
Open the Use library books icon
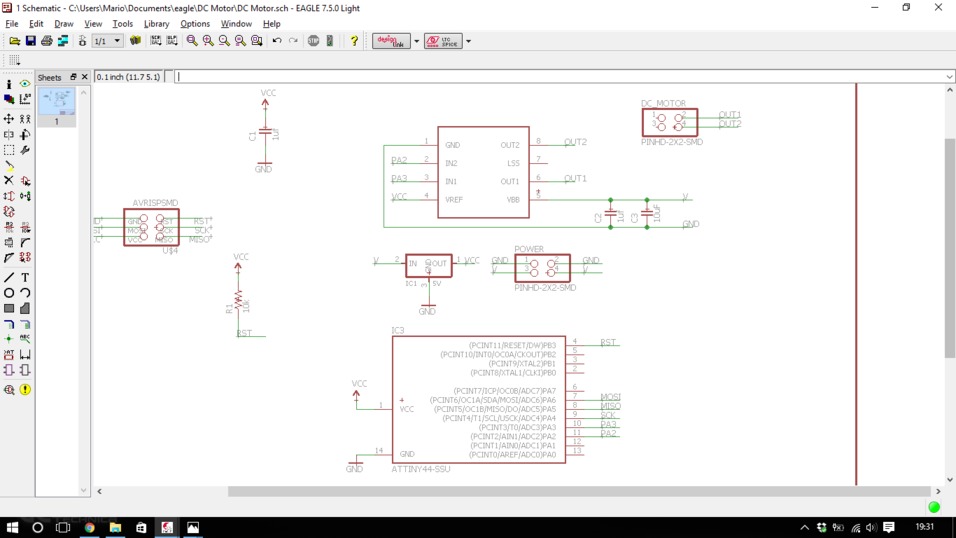[135, 41]
